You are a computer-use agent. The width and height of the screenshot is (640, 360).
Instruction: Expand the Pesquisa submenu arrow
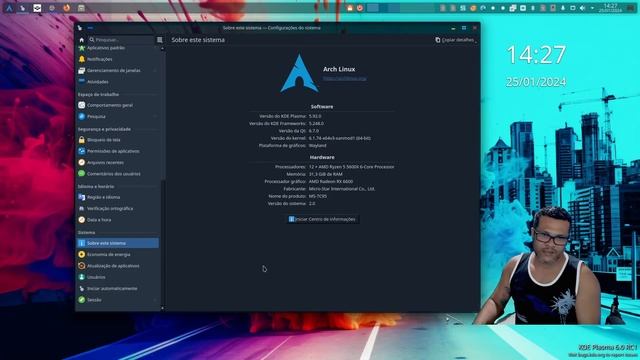click(x=155, y=117)
